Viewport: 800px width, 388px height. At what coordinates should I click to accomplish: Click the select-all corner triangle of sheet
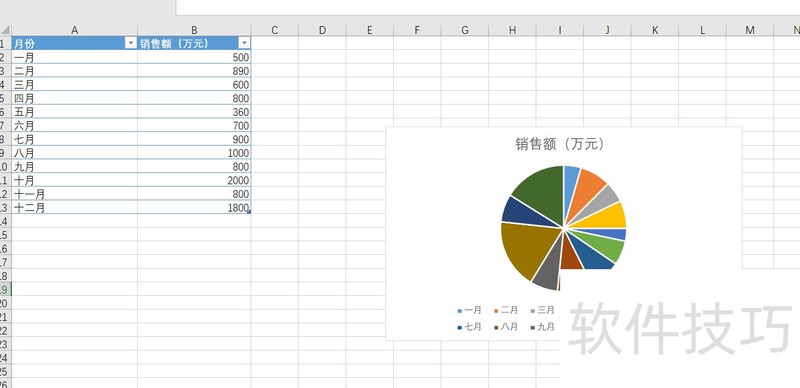(x=5, y=30)
